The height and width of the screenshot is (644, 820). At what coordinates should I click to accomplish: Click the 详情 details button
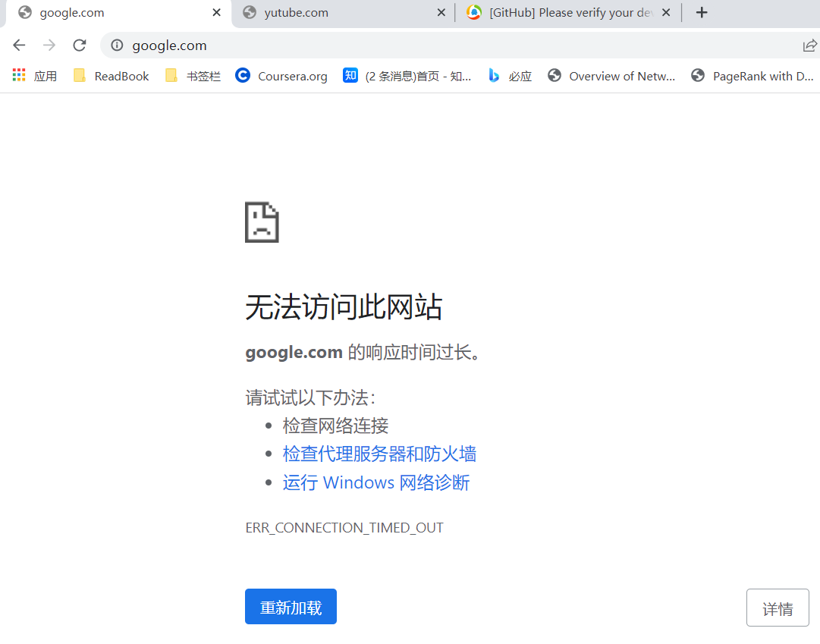pyautogui.click(x=778, y=608)
